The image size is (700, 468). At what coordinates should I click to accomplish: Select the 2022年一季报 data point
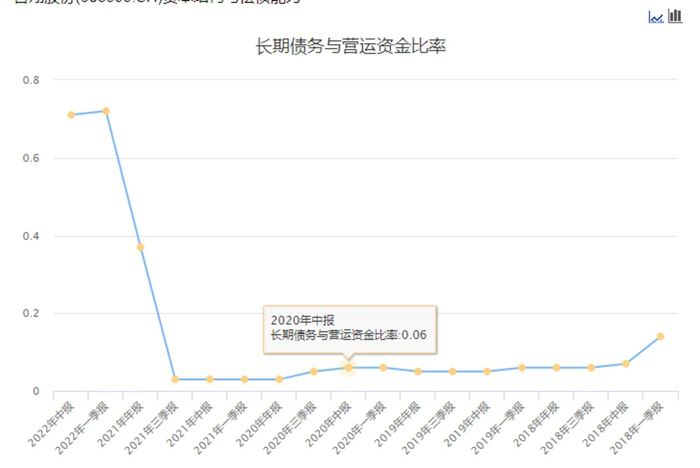(x=106, y=111)
